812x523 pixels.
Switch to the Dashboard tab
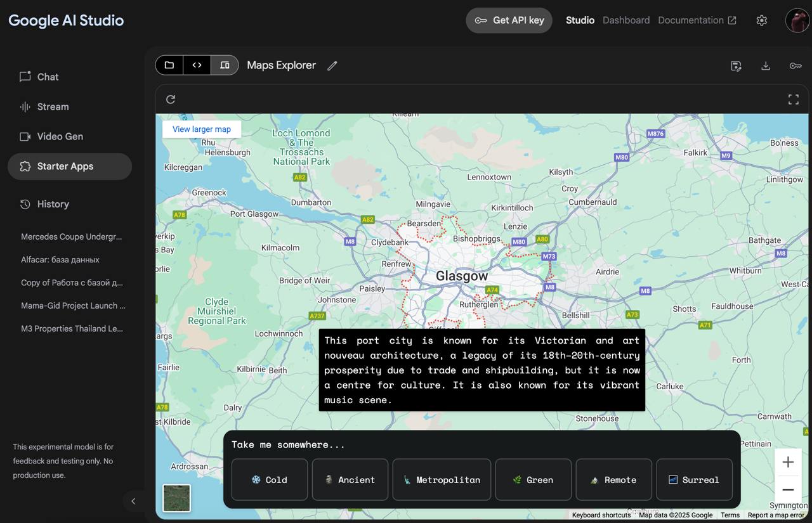click(x=626, y=20)
